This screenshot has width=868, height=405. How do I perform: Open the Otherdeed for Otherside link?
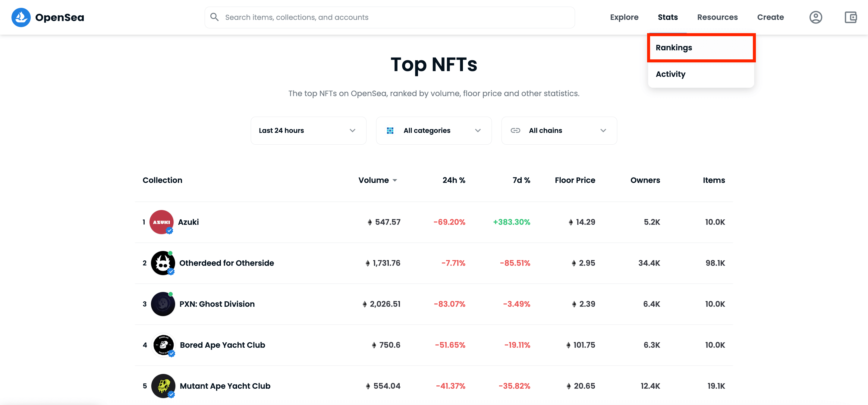click(x=226, y=263)
